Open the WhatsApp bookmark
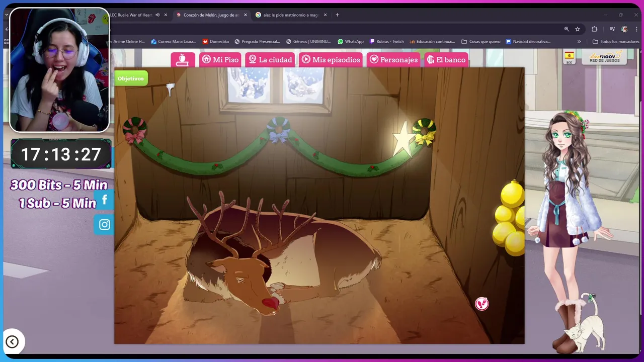 351,42
